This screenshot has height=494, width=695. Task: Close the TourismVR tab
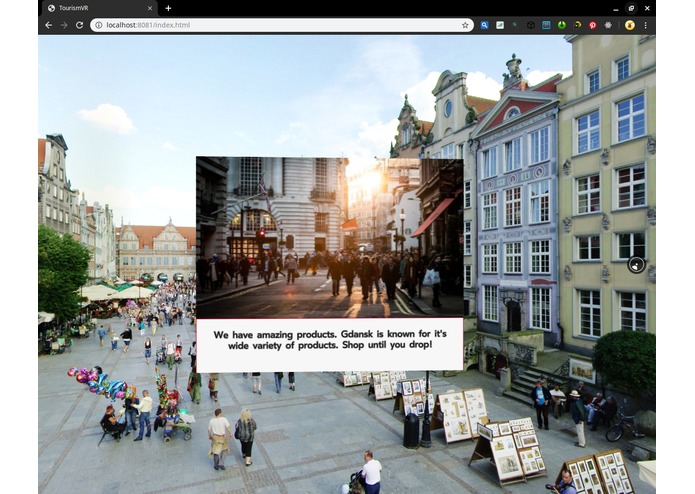coord(150,8)
